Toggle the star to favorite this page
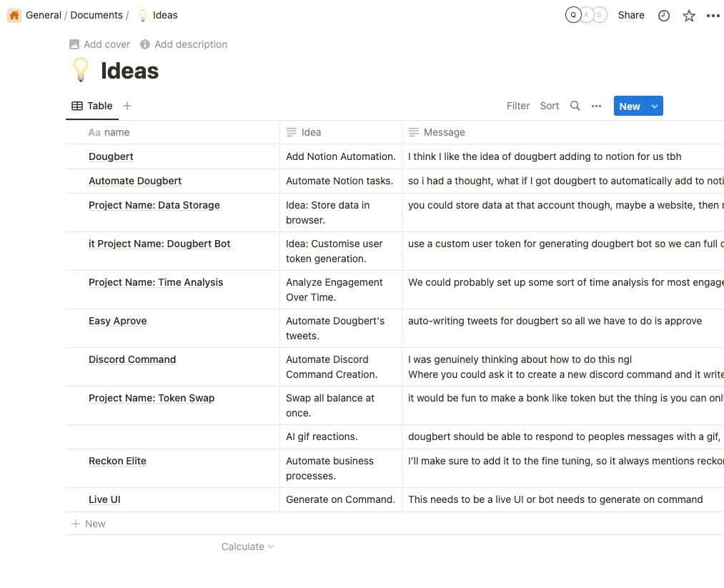 pyautogui.click(x=688, y=15)
